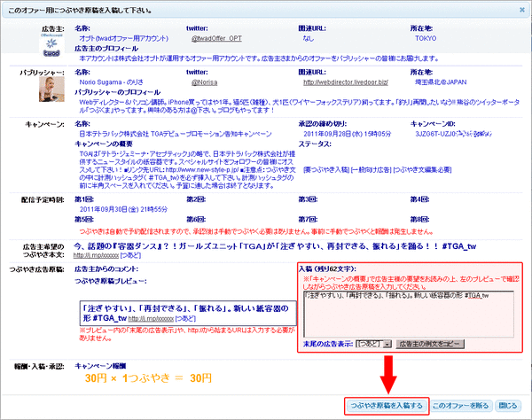Click location 埼玉県北@JAPAN
This screenshot has width=532, height=420.
tap(441, 82)
